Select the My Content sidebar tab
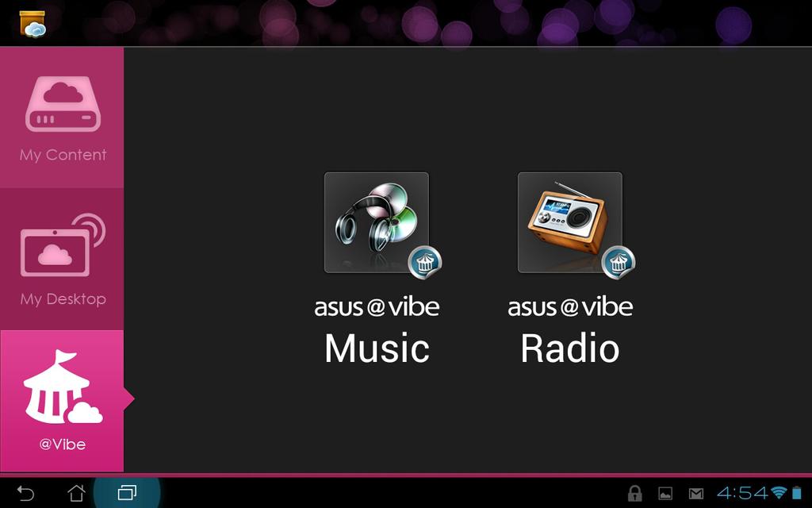 (62, 117)
